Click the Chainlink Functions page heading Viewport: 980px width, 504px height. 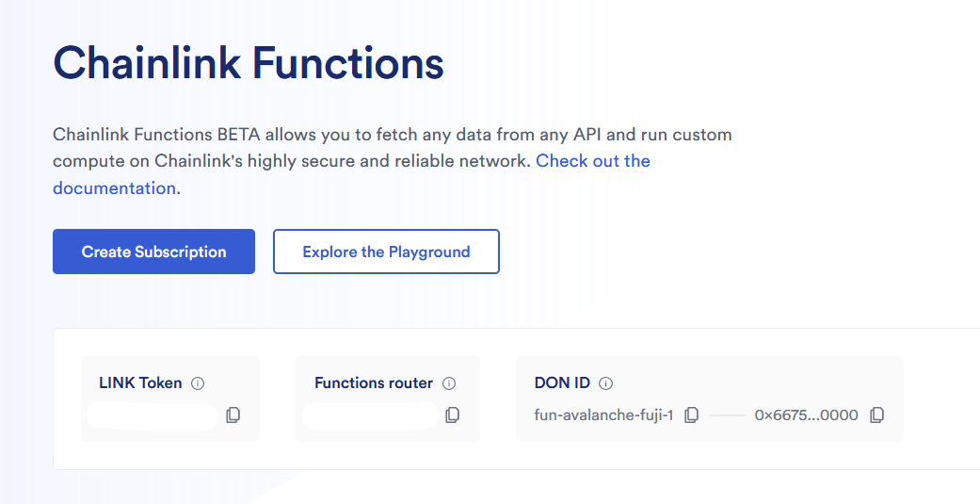(x=249, y=64)
